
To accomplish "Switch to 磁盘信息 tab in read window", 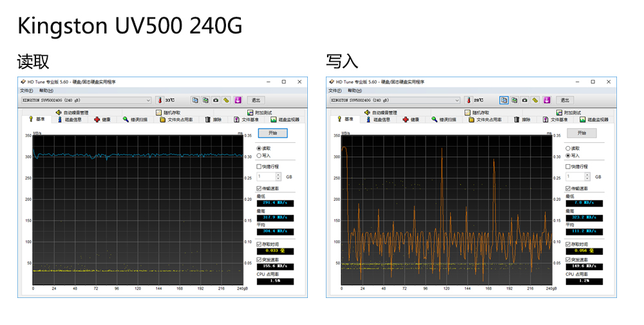I will [70, 120].
